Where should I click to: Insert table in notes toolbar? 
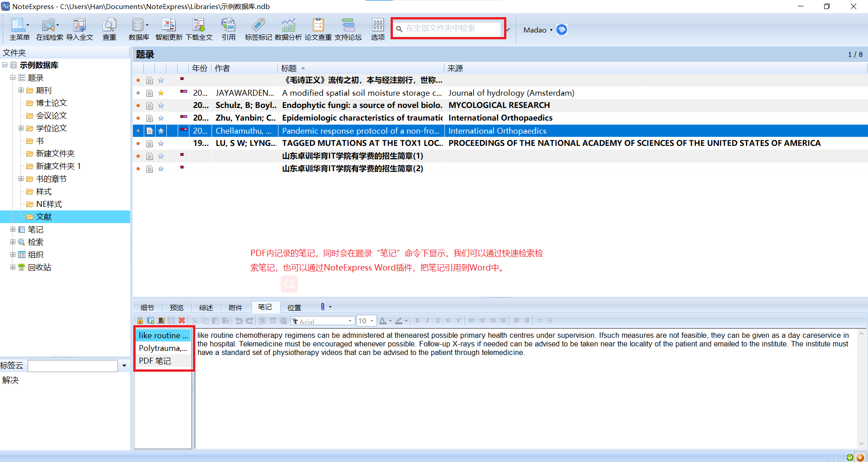pyautogui.click(x=273, y=321)
